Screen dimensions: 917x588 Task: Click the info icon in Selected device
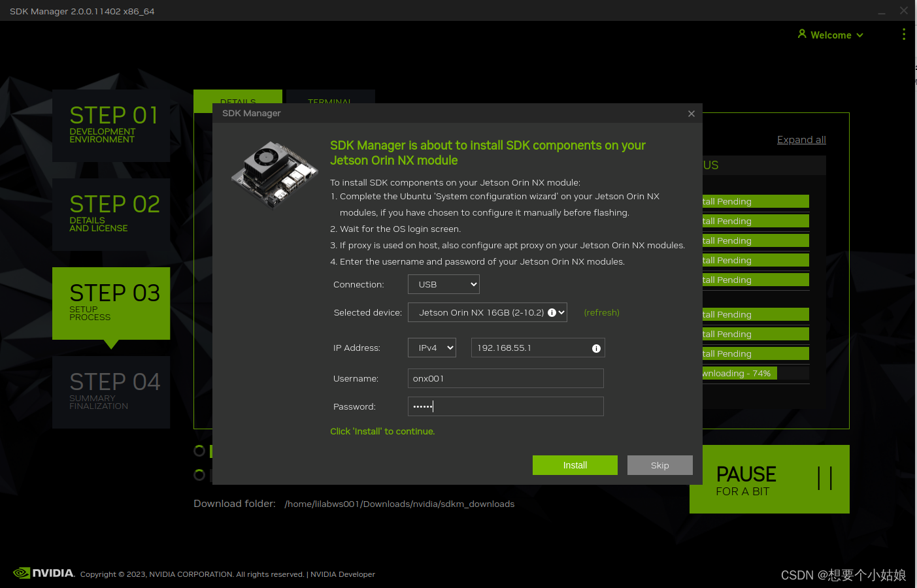coord(552,312)
